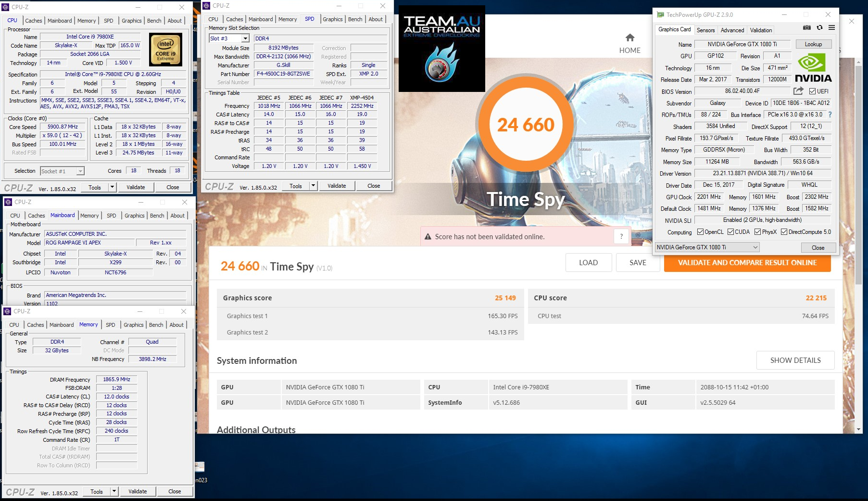The height and width of the screenshot is (501, 868).
Task: Close the 3DMark window with X icon
Action: coord(852,22)
